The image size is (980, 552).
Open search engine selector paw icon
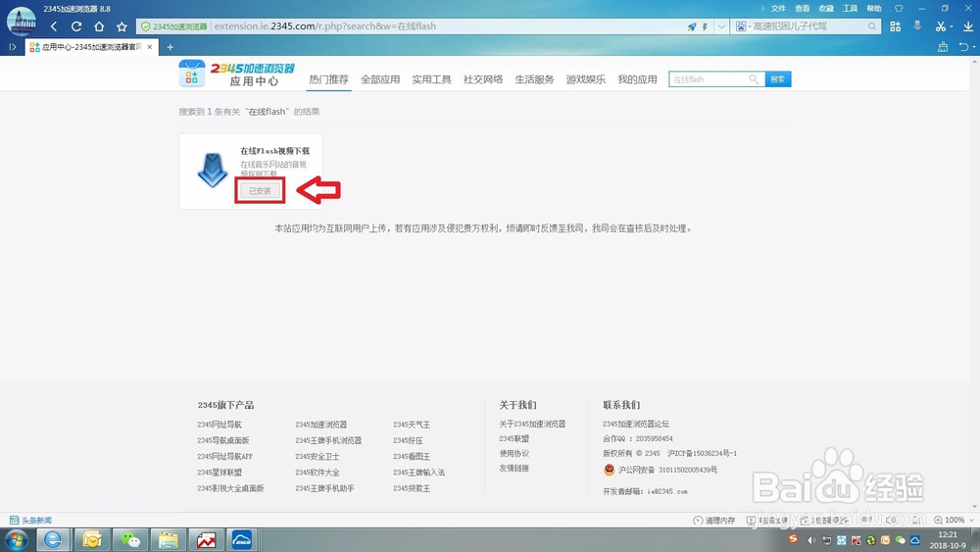pos(741,26)
